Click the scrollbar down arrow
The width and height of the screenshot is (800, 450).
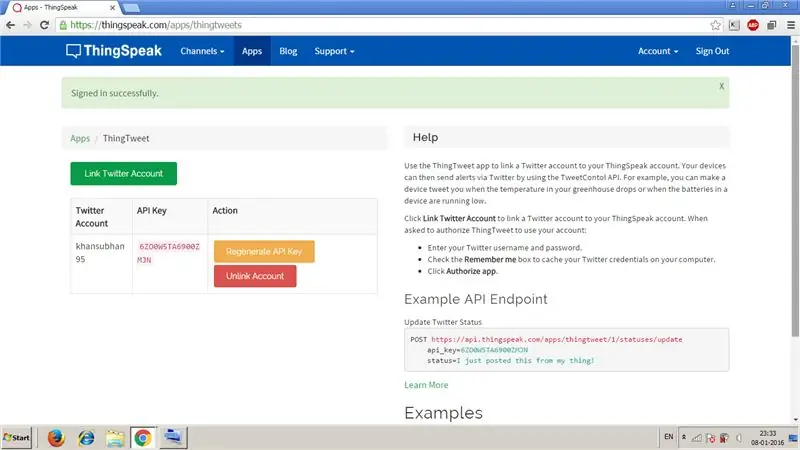[795, 419]
